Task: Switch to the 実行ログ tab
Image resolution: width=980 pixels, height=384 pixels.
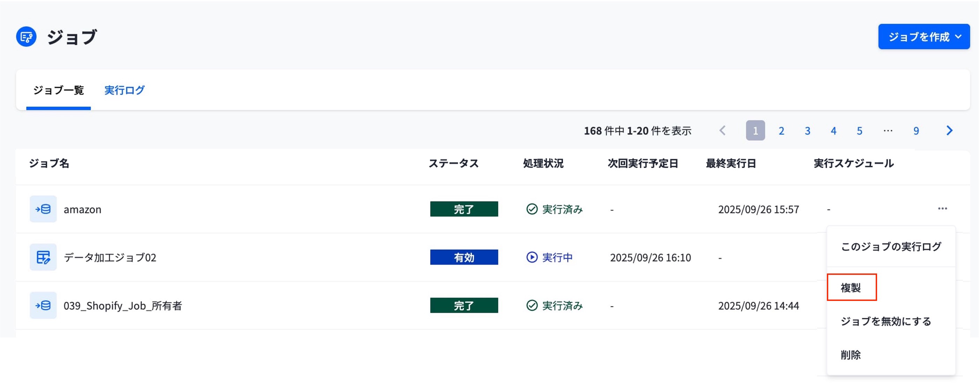Action: (125, 90)
